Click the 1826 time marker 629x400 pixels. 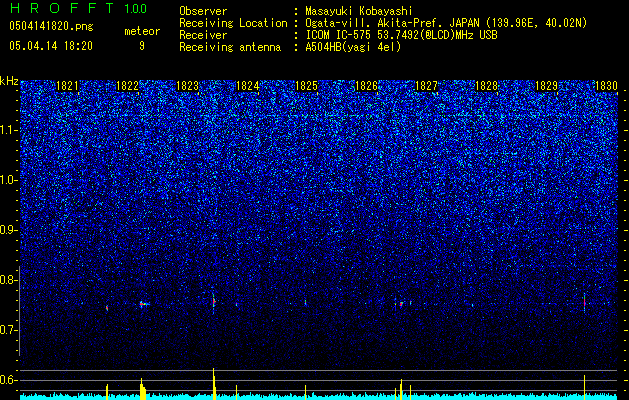click(366, 86)
